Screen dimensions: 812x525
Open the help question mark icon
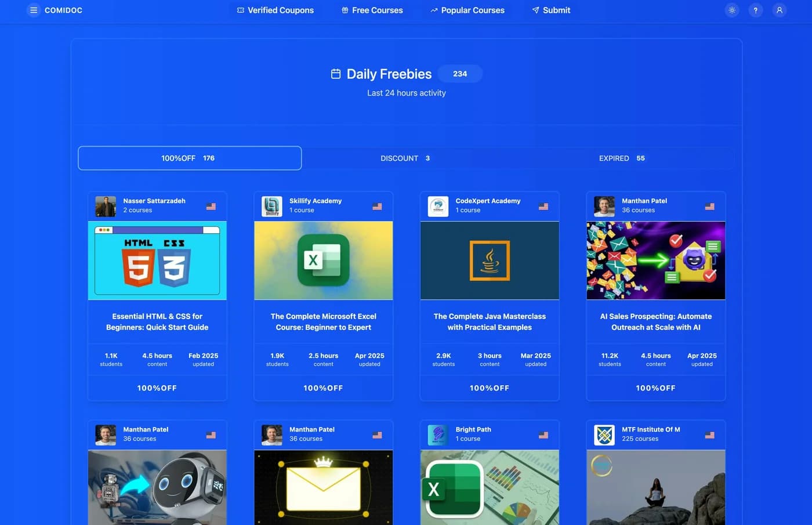756,10
